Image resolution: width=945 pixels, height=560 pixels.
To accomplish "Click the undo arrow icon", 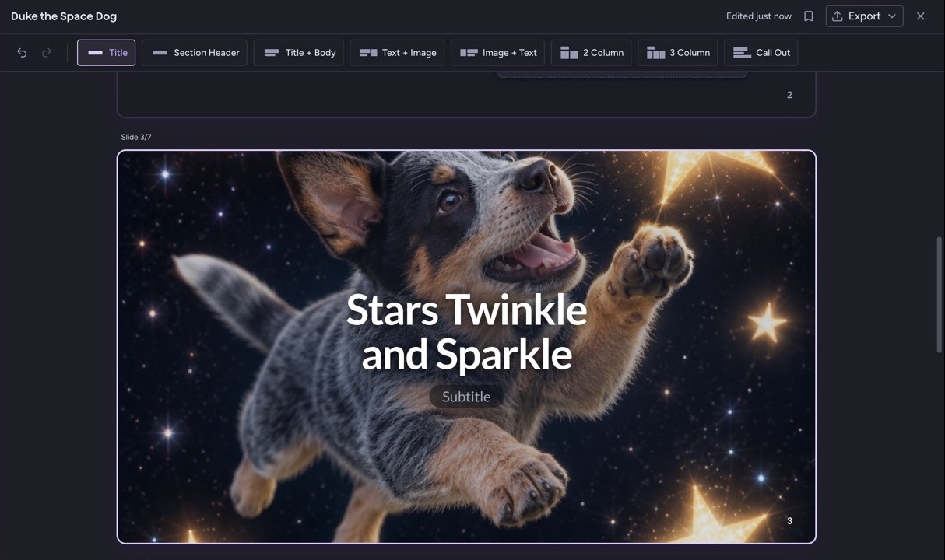I will point(22,53).
